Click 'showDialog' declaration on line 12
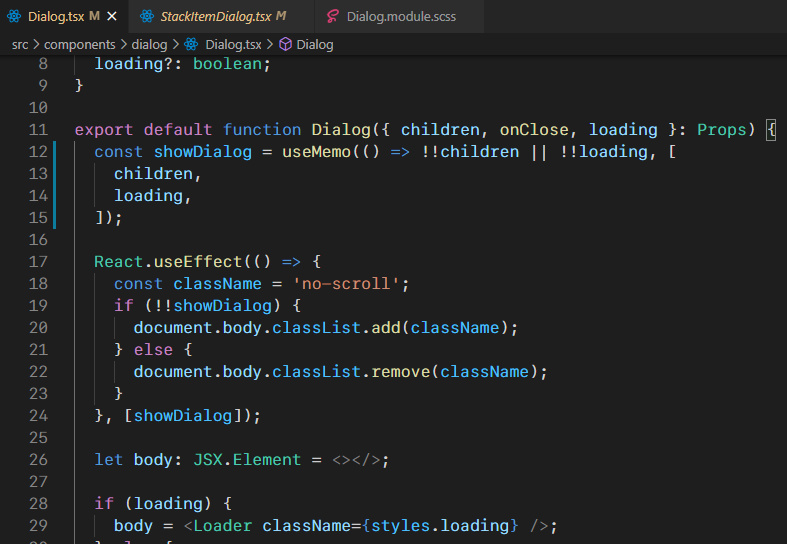Image resolution: width=787 pixels, height=544 pixels. point(203,152)
